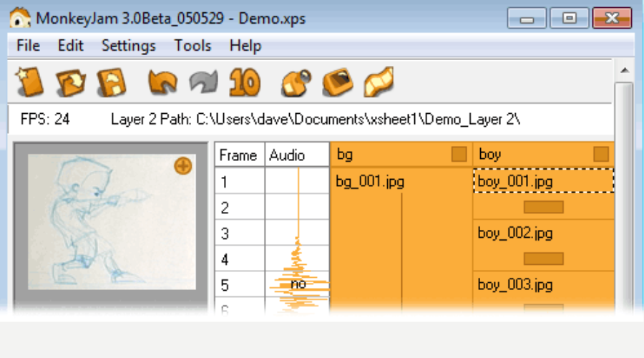Image resolution: width=644 pixels, height=358 pixels.
Task: Select frame row 1
Action: (240, 181)
